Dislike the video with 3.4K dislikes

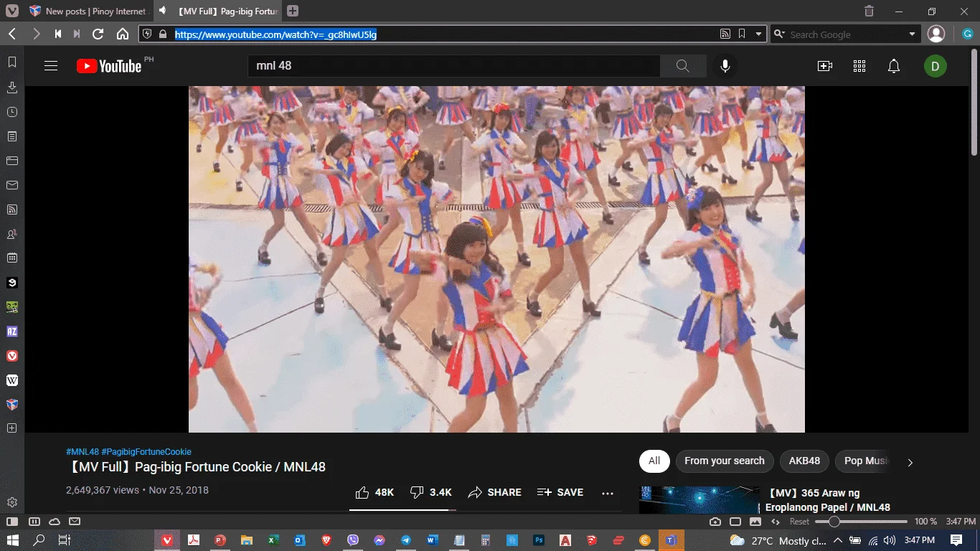click(430, 492)
